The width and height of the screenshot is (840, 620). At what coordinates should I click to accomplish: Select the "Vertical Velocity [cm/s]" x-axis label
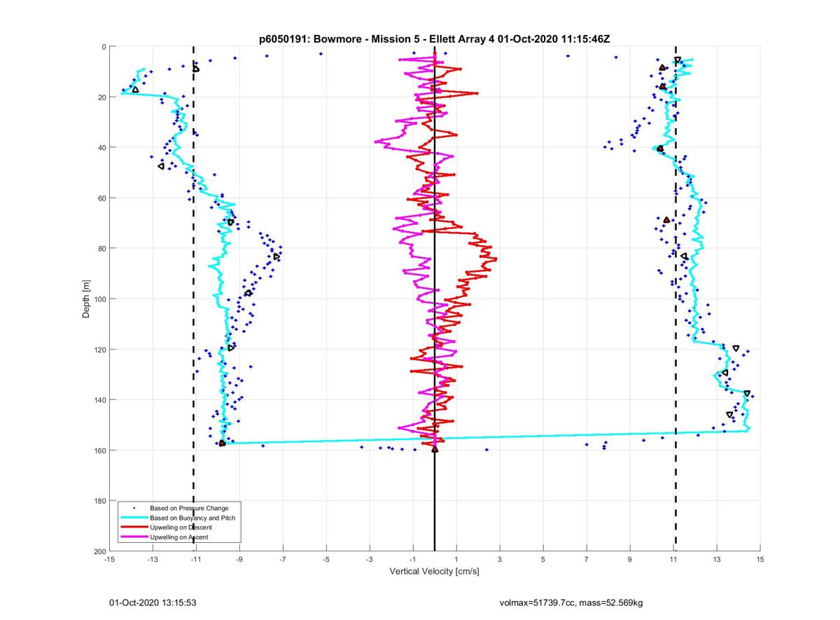[434, 572]
